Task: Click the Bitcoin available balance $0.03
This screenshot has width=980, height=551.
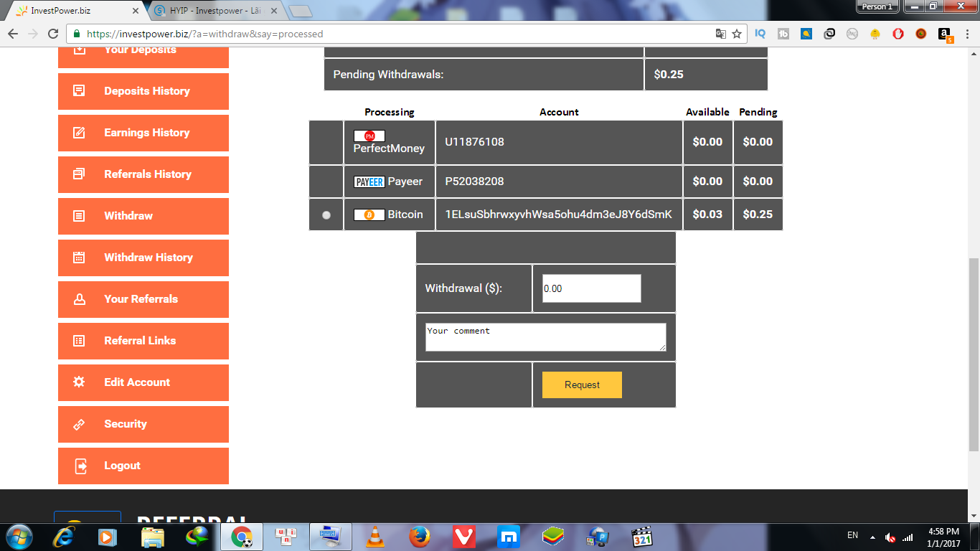Action: click(x=707, y=215)
